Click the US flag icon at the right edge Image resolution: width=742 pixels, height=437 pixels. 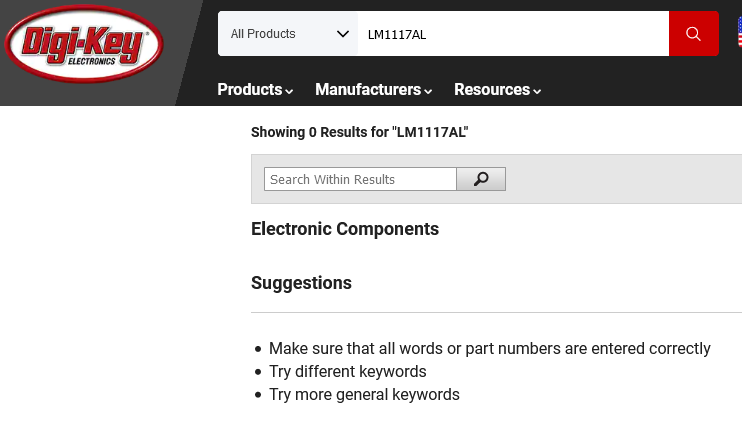pyautogui.click(x=740, y=32)
